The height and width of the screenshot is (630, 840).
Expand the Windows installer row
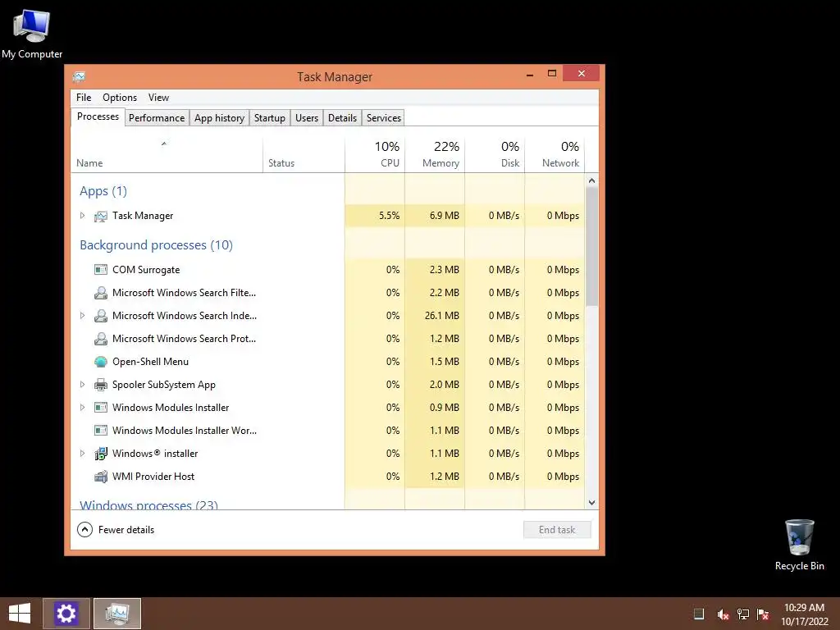(x=82, y=453)
